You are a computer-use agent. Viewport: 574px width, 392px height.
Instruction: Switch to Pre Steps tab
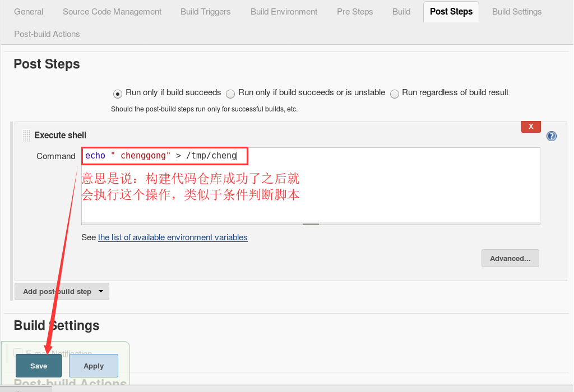pyautogui.click(x=355, y=12)
